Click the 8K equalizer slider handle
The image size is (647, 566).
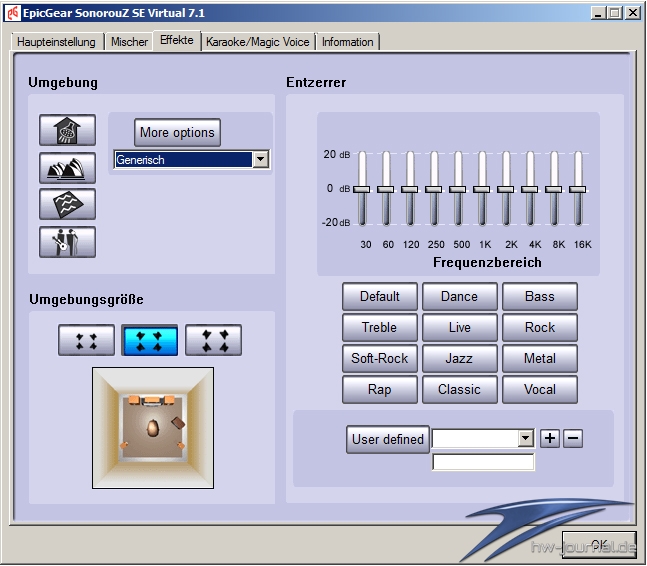tap(553, 189)
